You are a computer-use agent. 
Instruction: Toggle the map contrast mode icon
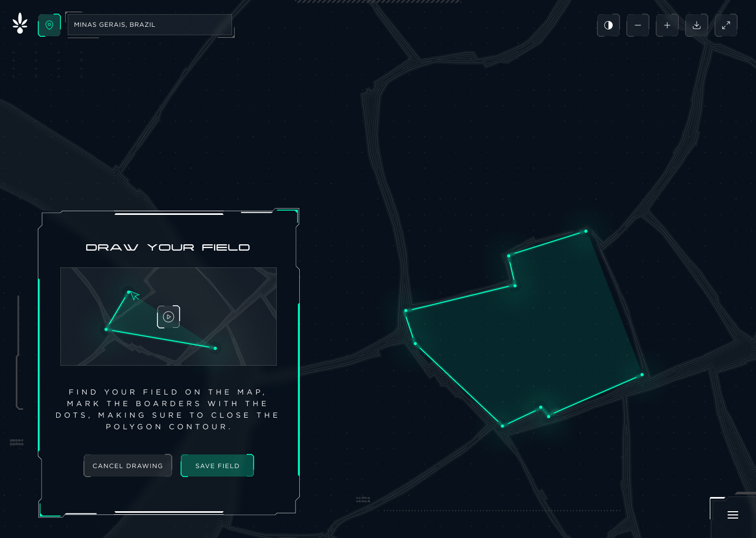point(608,25)
